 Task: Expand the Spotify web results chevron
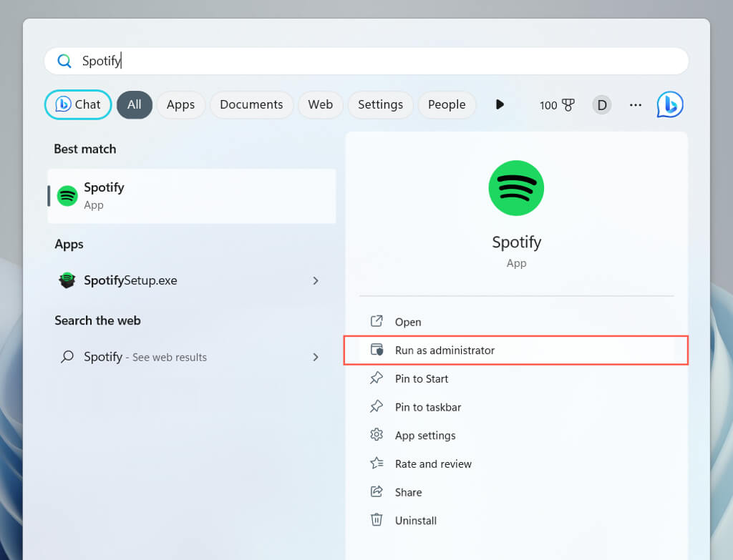(316, 358)
